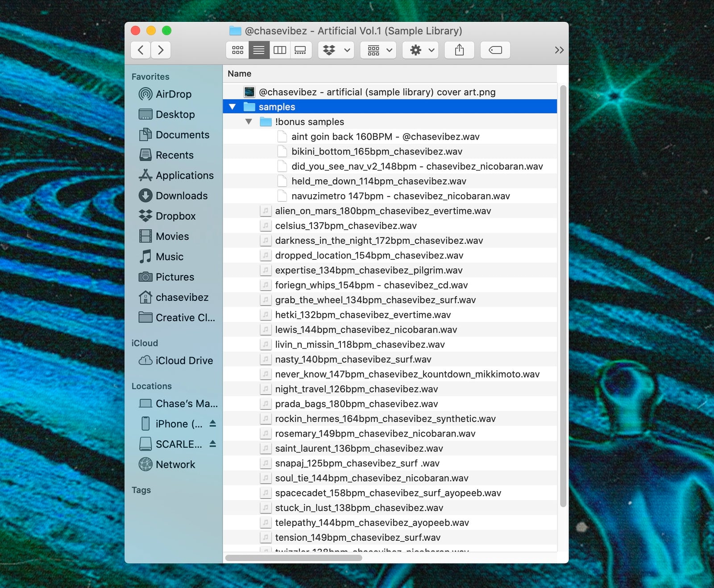Select navuzimetro 147bpm wav file

coord(390,196)
